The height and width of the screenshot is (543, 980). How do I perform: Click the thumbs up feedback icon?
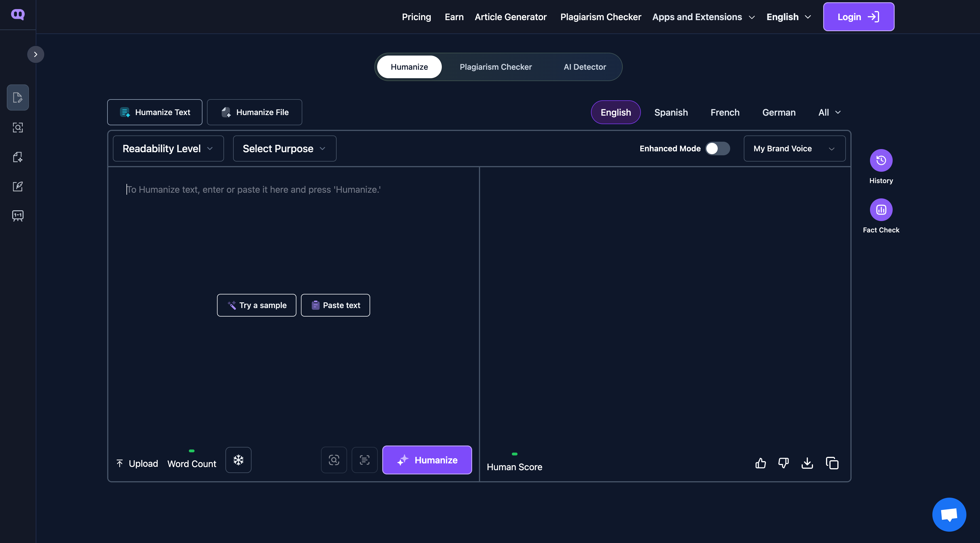click(761, 463)
